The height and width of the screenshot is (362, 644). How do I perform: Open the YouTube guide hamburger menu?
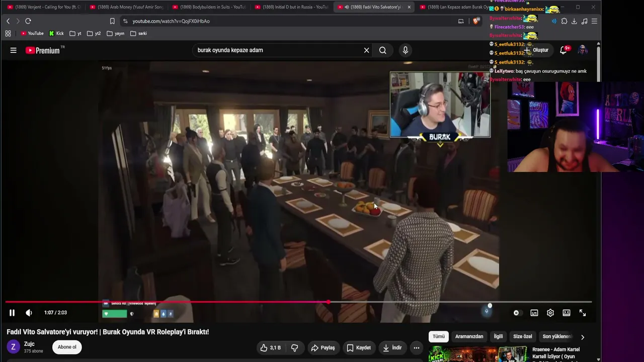[14, 50]
